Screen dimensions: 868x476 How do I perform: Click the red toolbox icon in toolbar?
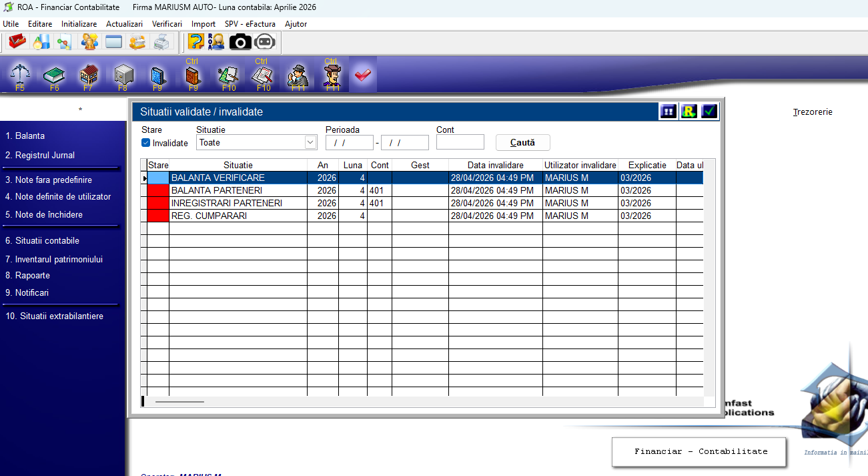tap(17, 42)
